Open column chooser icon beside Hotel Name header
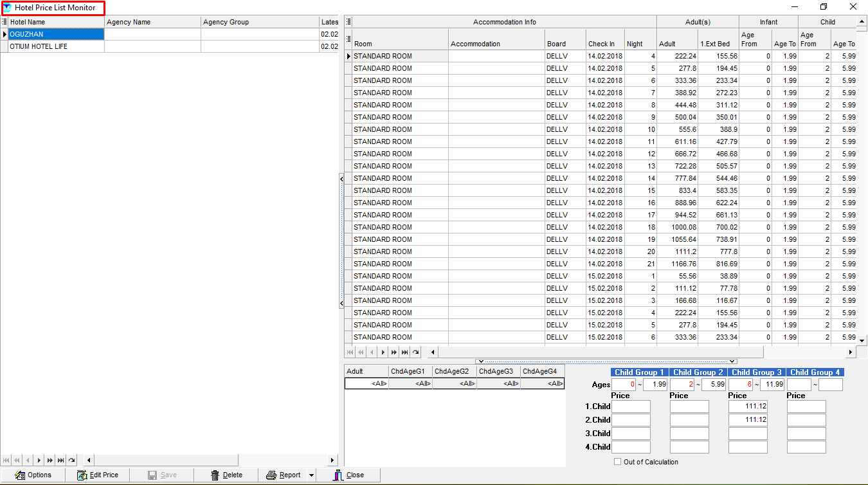This screenshot has width=868, height=485. 5,22
